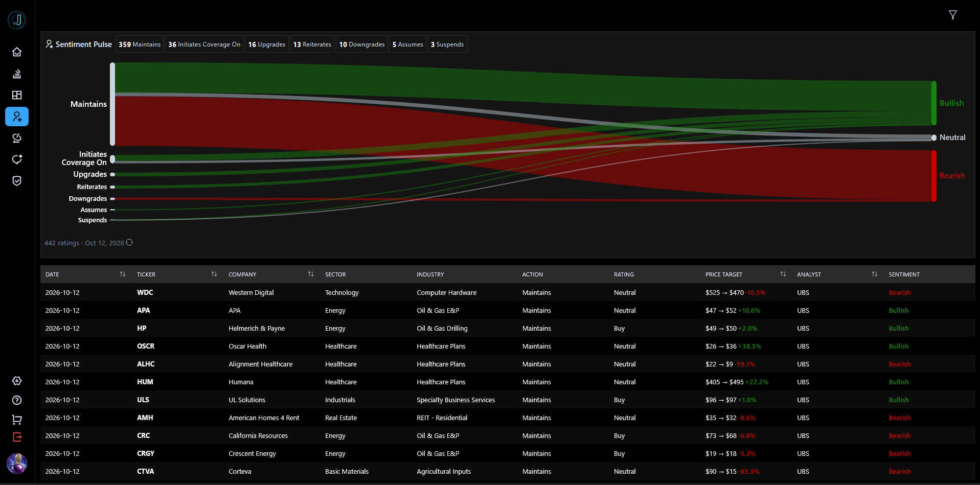
Task: Select the 13 Reiterates chip
Action: (312, 44)
